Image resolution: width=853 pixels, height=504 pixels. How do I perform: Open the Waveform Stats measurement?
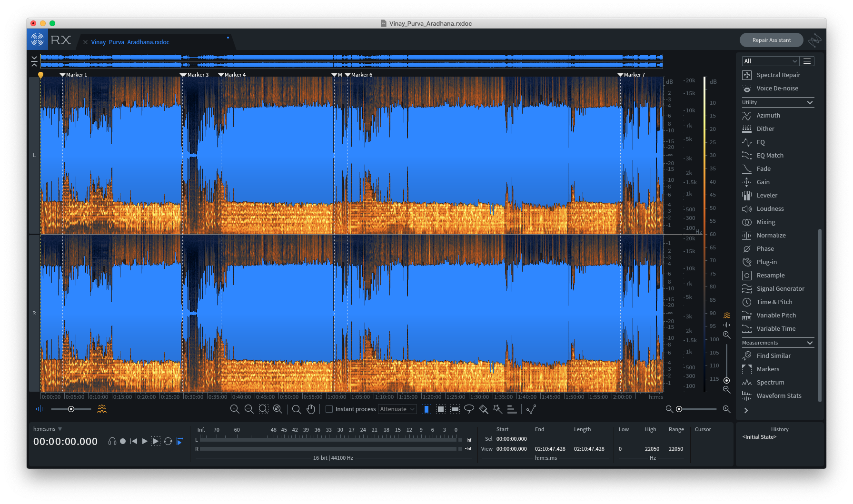pyautogui.click(x=778, y=396)
